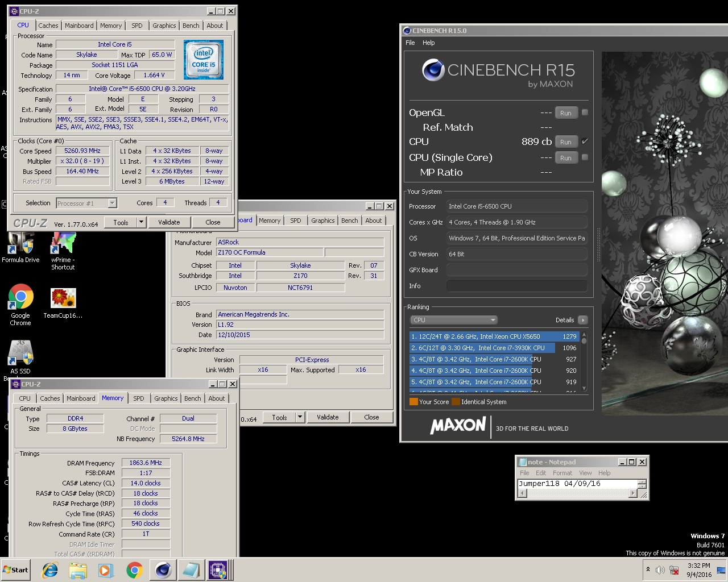
Task: Expand Tools dropdown arrow in Mainboard CPU-Z
Action: pos(300,417)
